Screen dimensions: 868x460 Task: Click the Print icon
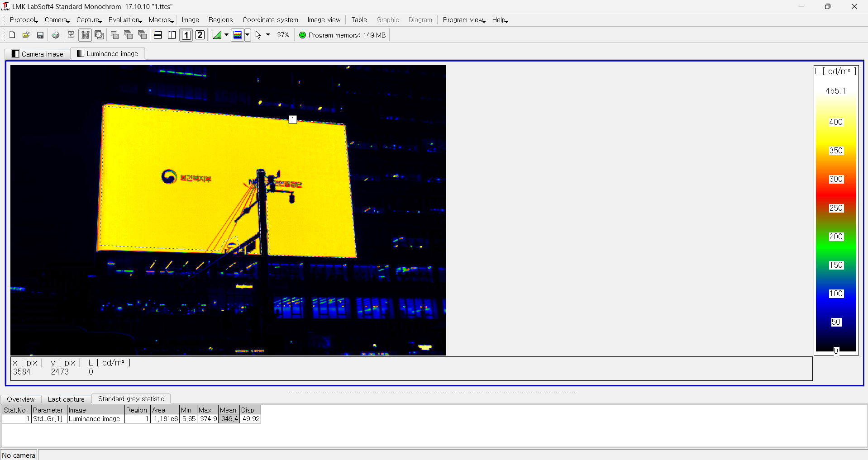click(x=56, y=35)
